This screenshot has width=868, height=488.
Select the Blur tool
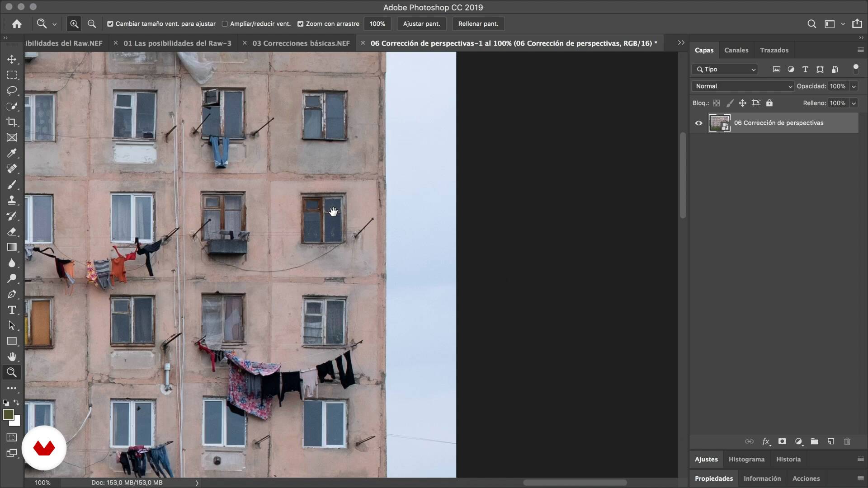point(12,263)
